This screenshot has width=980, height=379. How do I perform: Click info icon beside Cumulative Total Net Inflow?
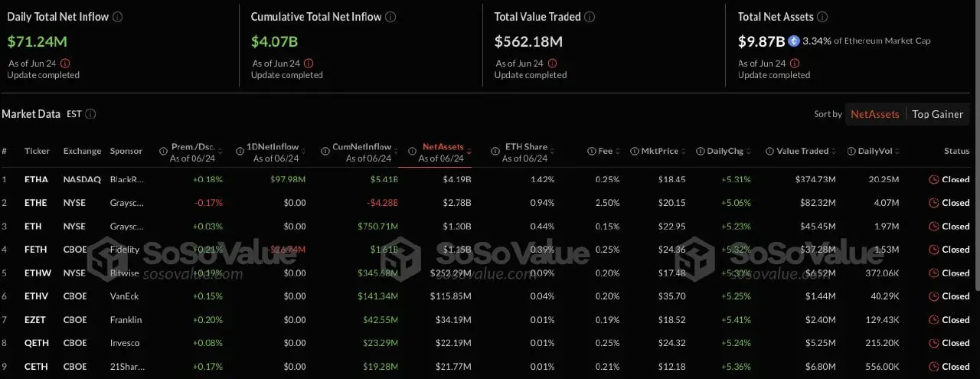pos(390,17)
